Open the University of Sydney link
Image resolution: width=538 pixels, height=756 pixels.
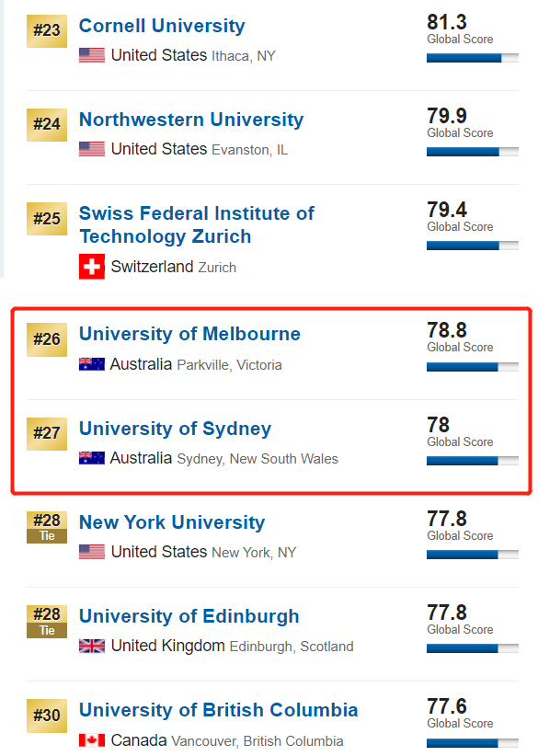pyautogui.click(x=175, y=429)
